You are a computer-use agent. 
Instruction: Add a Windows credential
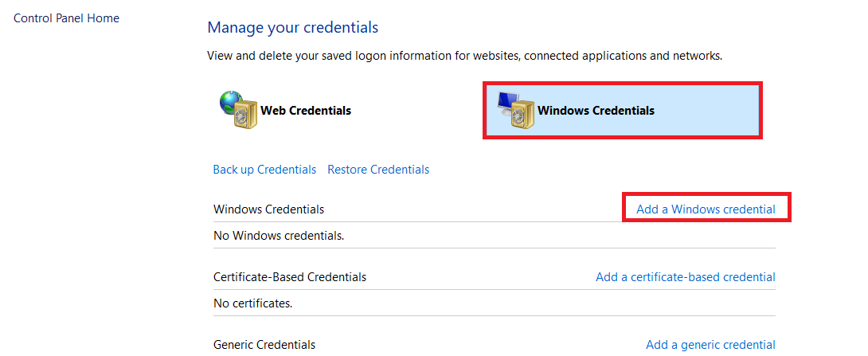coord(706,209)
